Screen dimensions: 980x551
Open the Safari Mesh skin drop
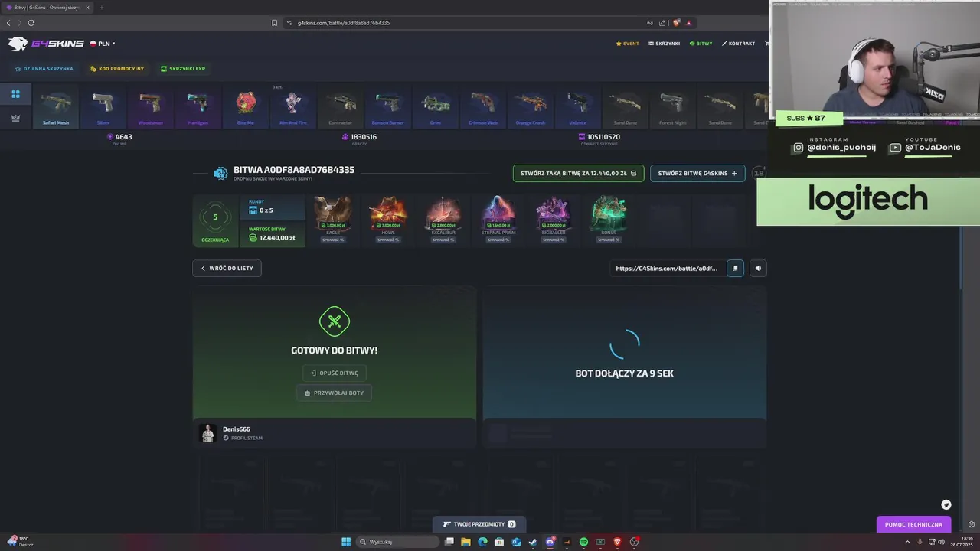click(56, 107)
